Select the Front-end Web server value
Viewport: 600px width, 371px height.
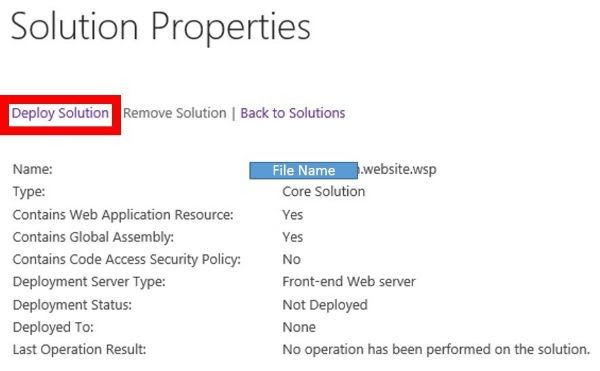click(349, 282)
